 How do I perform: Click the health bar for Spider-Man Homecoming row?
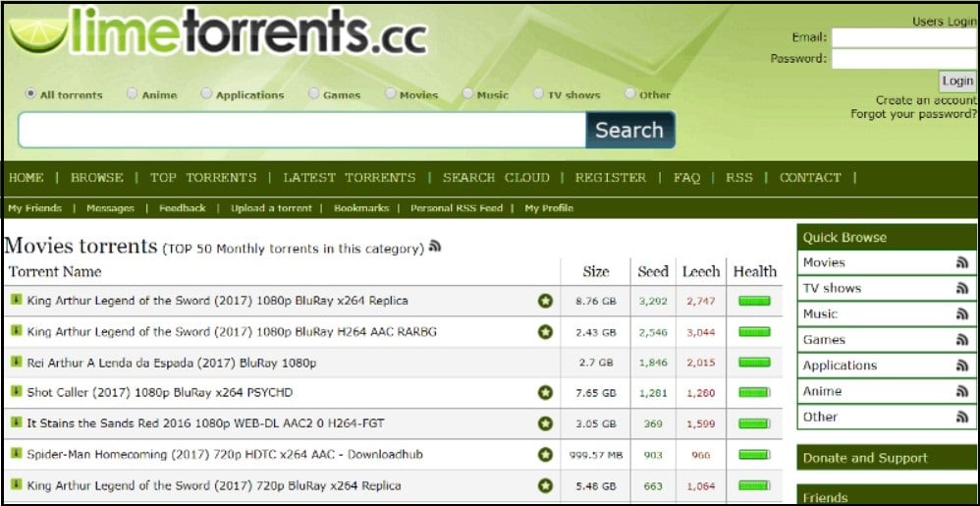[754, 455]
